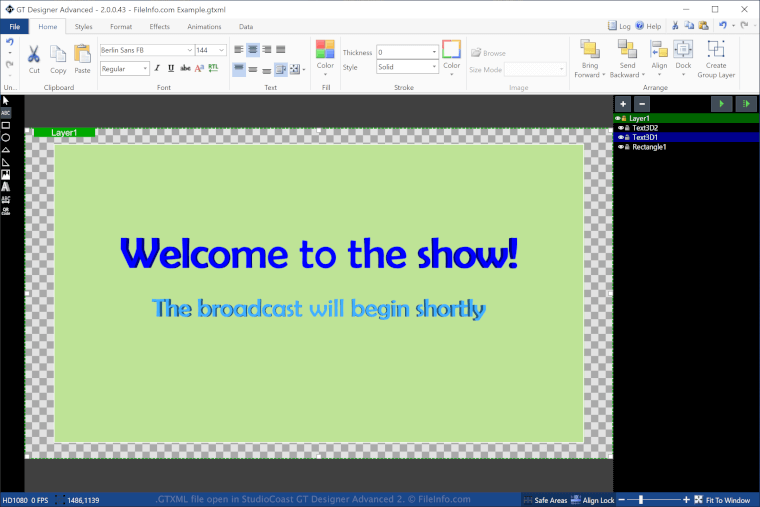
Task: Select the 3D Text A tool
Action: pos(6,187)
